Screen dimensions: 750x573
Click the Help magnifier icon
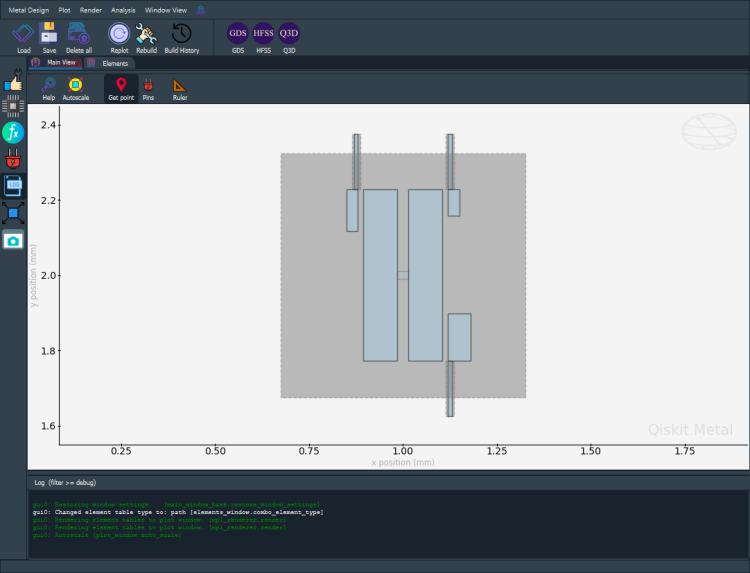coord(48,89)
